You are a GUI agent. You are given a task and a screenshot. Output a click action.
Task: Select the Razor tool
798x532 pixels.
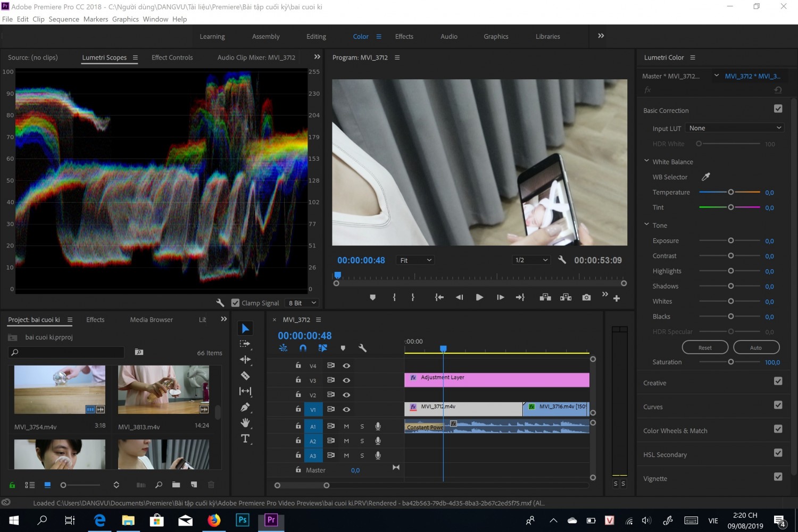[x=245, y=376]
